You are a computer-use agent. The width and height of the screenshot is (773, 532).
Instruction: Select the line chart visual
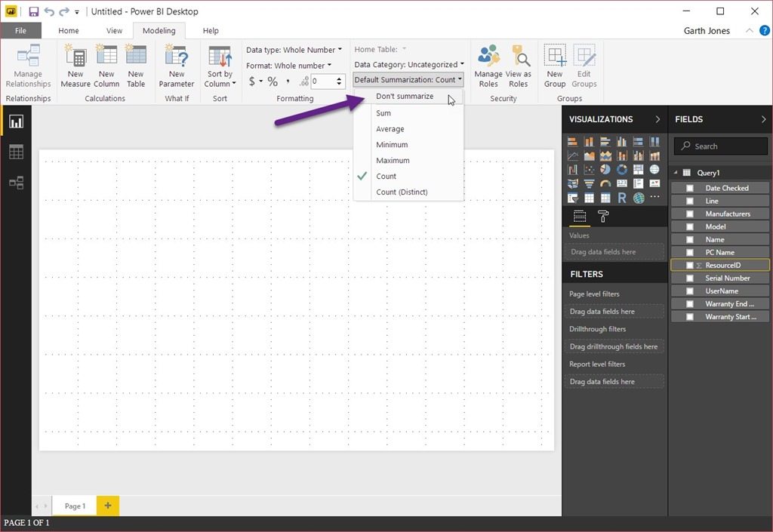click(x=572, y=156)
